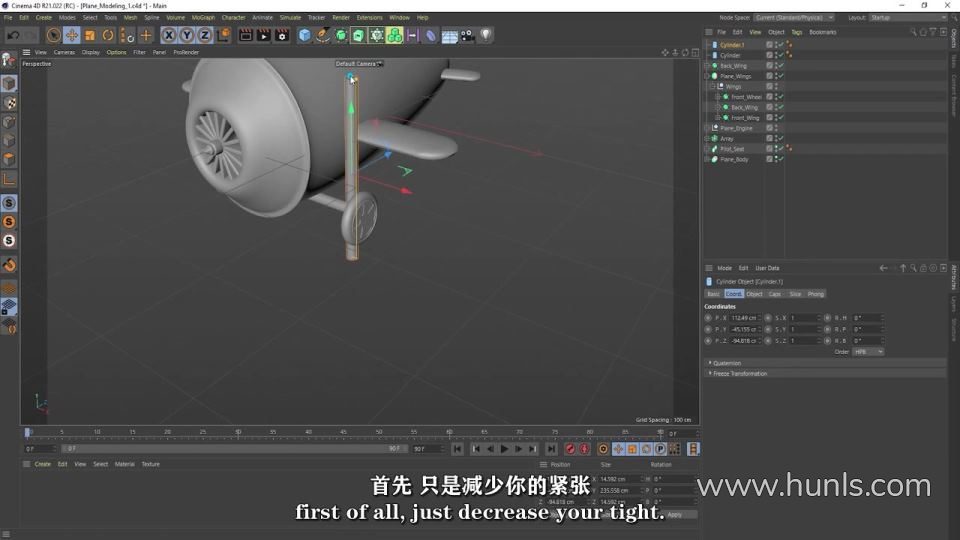Toggle Cylinder.1 layer checkbox
960x540 pixels.
[x=769, y=45]
